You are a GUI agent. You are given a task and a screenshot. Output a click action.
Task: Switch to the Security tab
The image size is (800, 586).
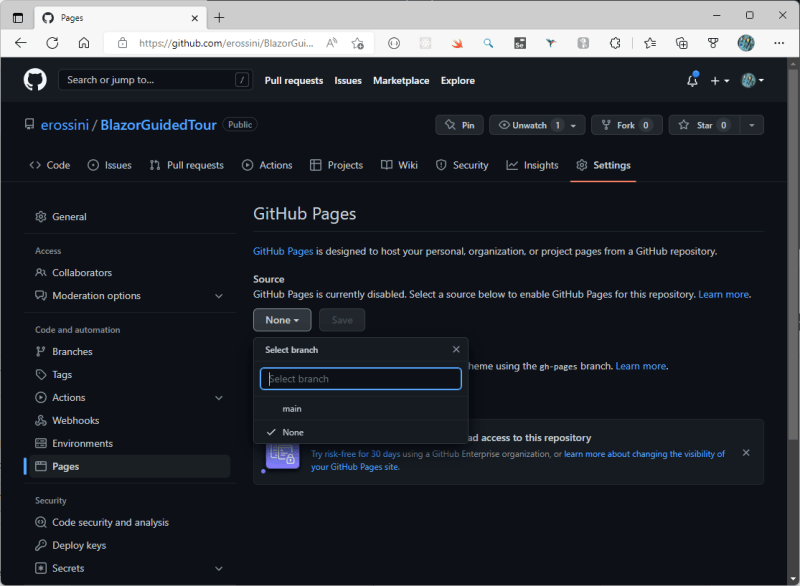[x=462, y=165]
